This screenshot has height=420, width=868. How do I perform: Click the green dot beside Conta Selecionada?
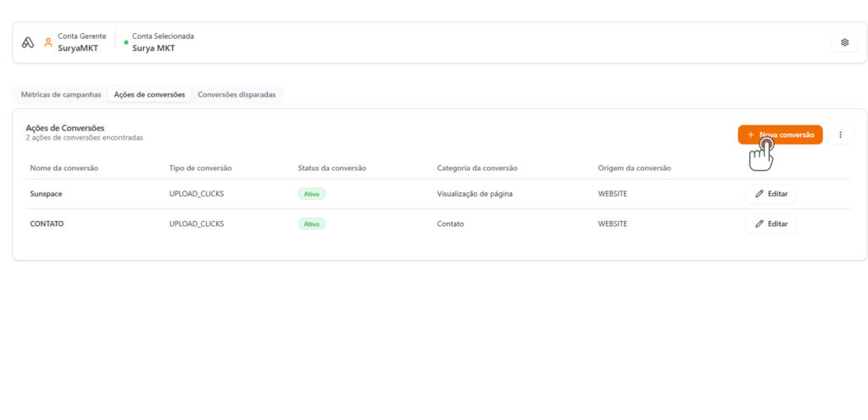pos(126,42)
